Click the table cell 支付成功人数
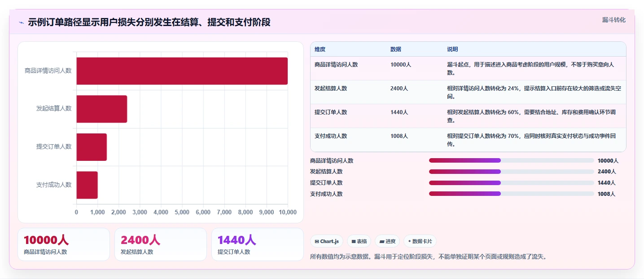 point(331,136)
